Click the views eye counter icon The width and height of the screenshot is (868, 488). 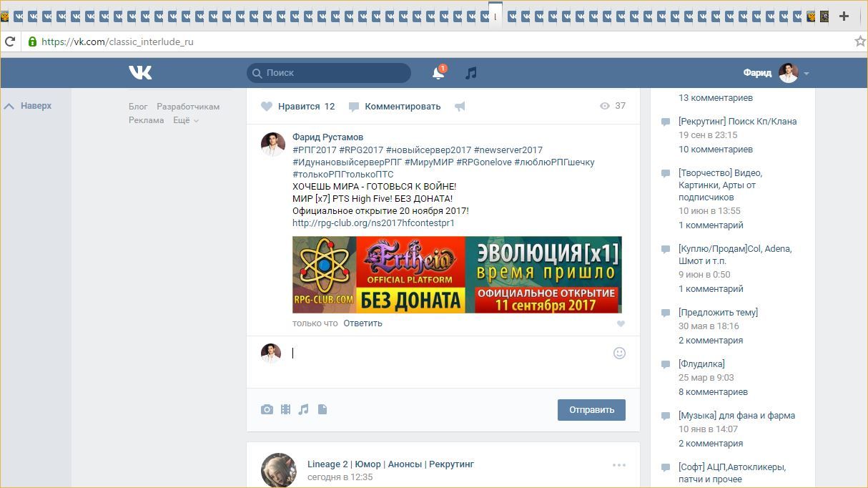click(605, 106)
